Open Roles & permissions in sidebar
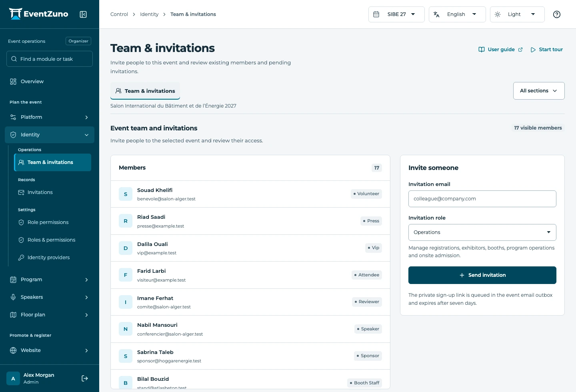Image resolution: width=576 pixels, height=392 pixels. click(53, 240)
